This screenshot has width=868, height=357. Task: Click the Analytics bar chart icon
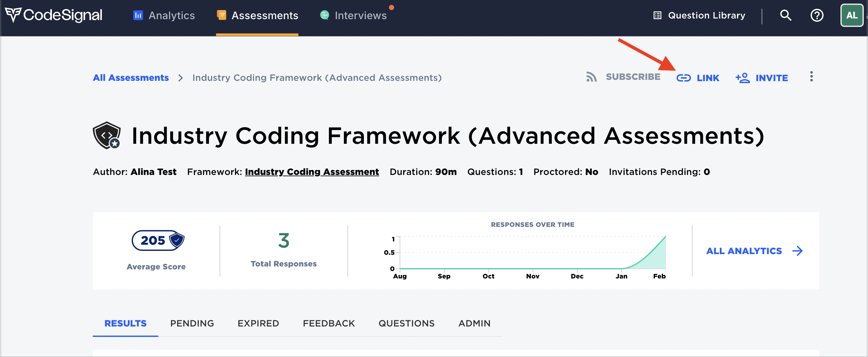(138, 15)
